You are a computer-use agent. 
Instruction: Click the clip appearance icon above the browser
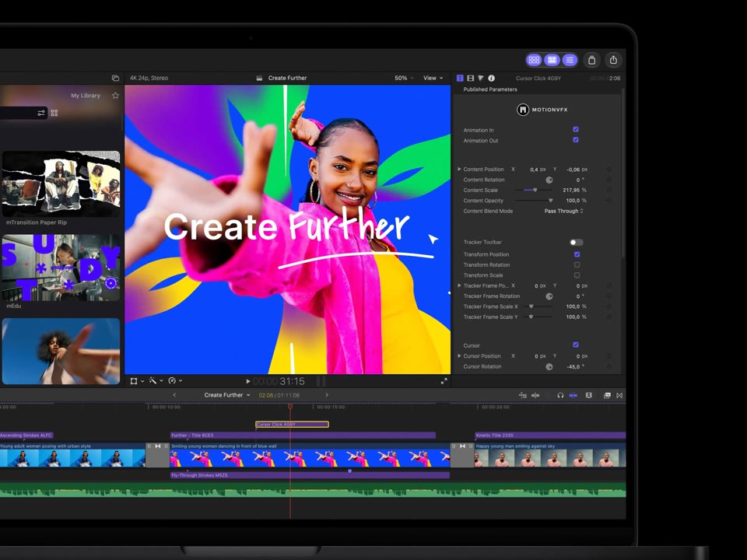(115, 78)
